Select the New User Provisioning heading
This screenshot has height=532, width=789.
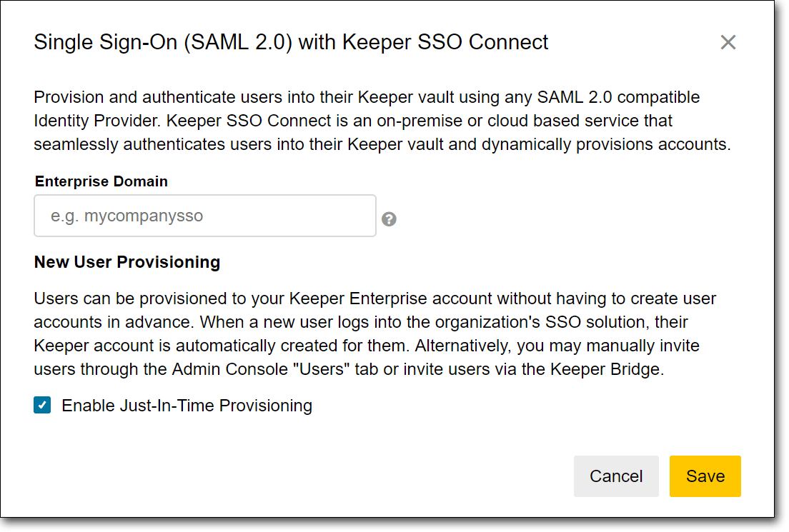(x=126, y=262)
